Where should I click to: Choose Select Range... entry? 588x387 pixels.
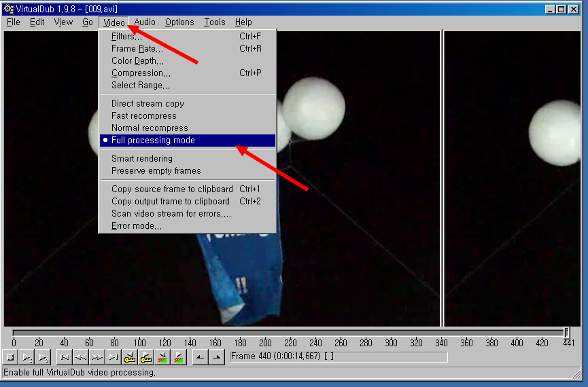coord(188,86)
